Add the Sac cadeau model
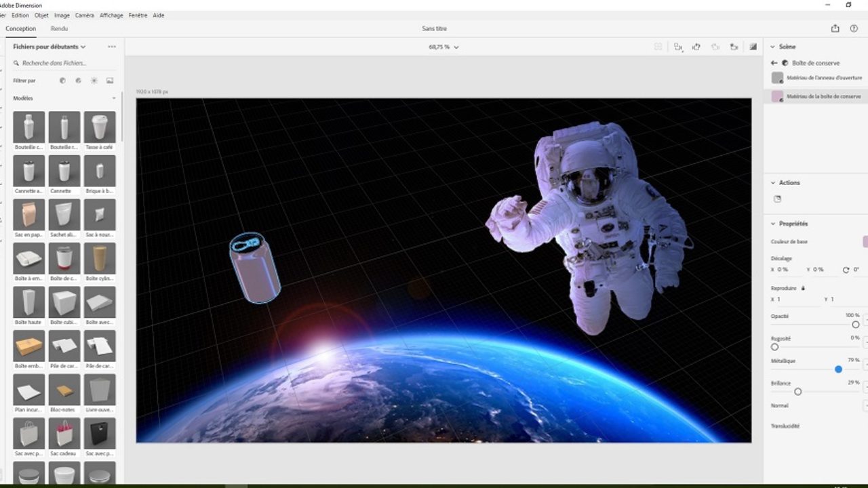Viewport: 868px width, 488px height. click(x=64, y=433)
